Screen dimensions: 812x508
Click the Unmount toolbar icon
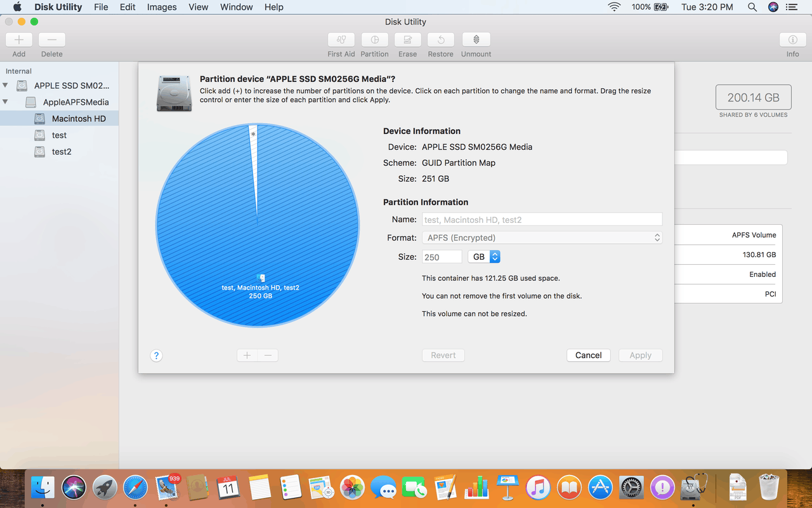coord(476,39)
